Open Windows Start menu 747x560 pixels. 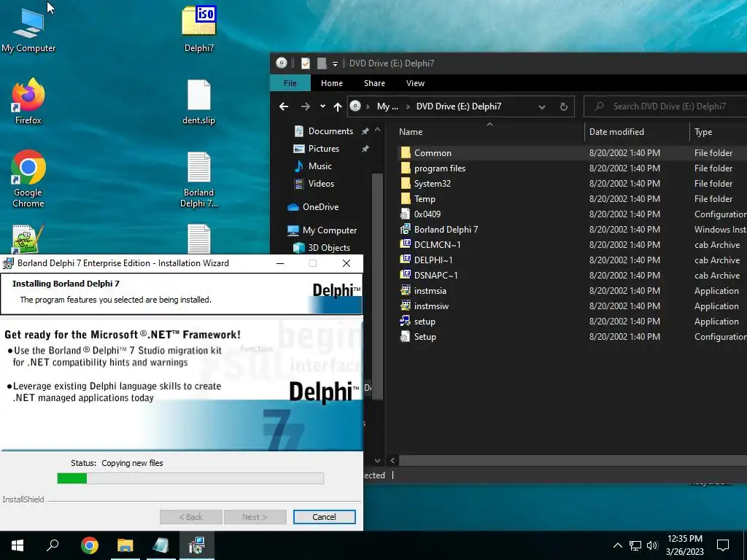(x=18, y=545)
